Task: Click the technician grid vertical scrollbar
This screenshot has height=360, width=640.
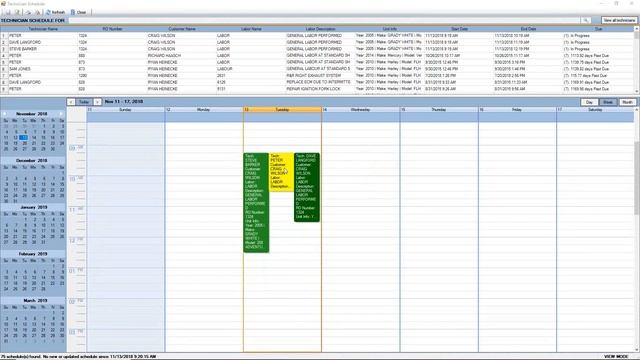Action: point(636,60)
